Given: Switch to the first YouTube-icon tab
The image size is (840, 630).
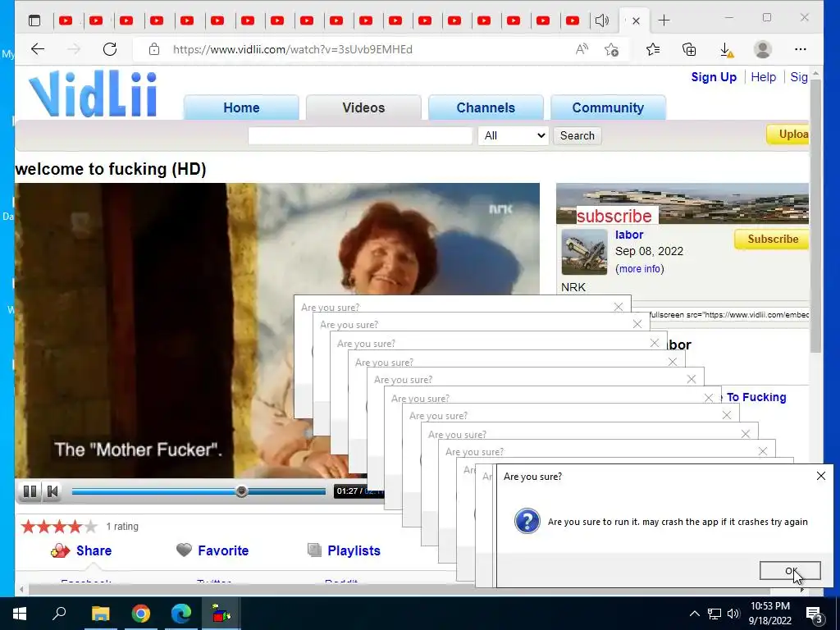Looking at the screenshot, I should (x=66, y=21).
